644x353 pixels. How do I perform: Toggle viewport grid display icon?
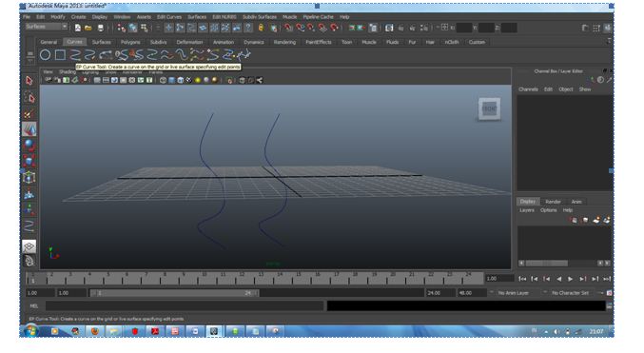[x=97, y=80]
